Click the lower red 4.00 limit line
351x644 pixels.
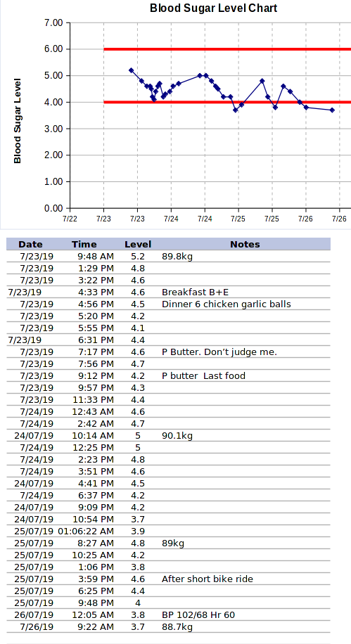[227, 102]
